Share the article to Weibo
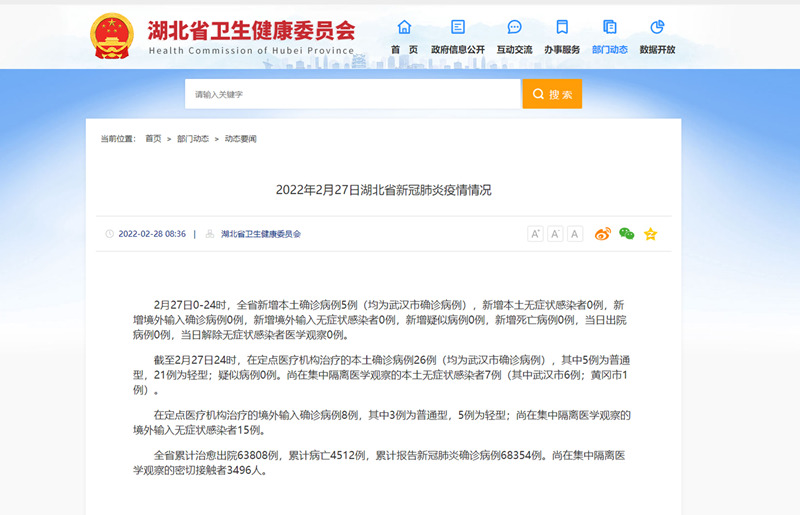This screenshot has width=800, height=515. tap(603, 234)
